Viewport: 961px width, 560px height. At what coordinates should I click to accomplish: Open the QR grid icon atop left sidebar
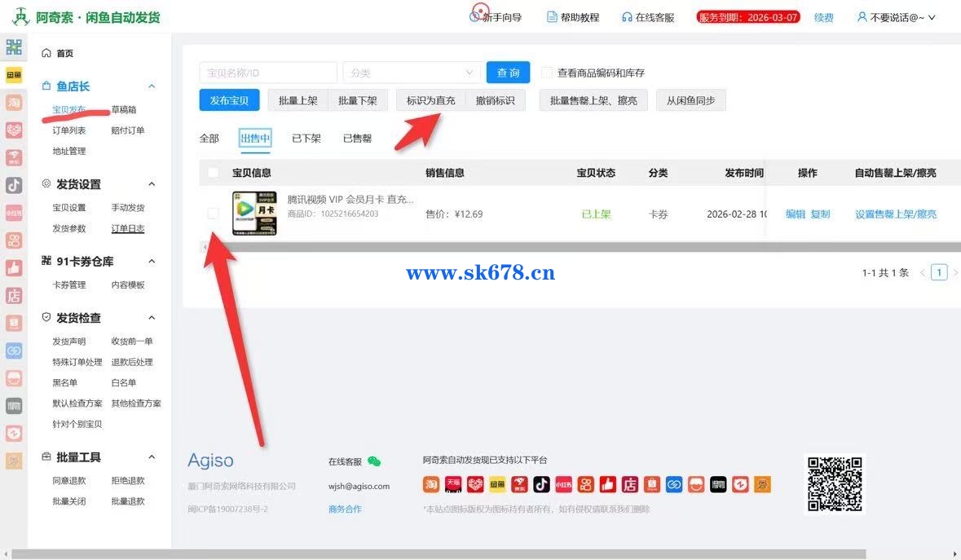pos(14,47)
